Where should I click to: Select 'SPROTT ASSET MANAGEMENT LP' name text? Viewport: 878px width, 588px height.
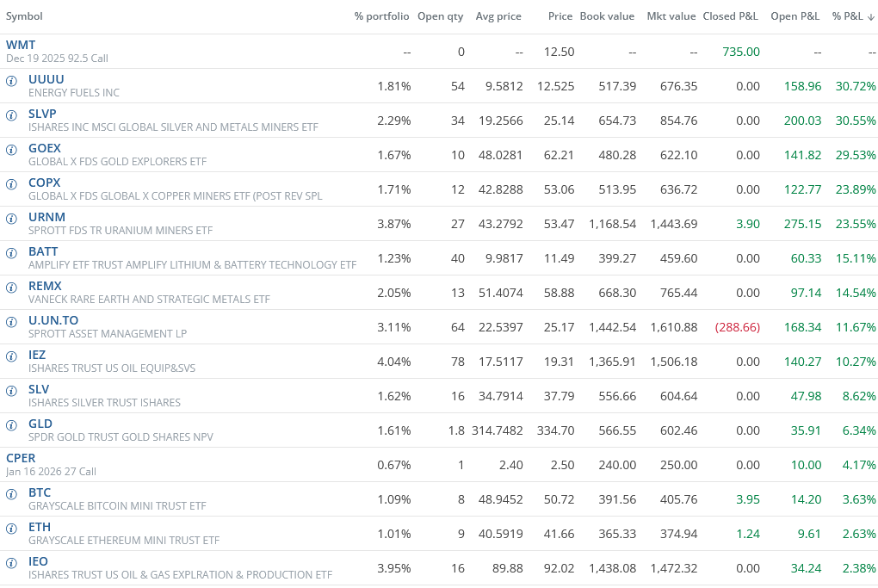(x=108, y=334)
